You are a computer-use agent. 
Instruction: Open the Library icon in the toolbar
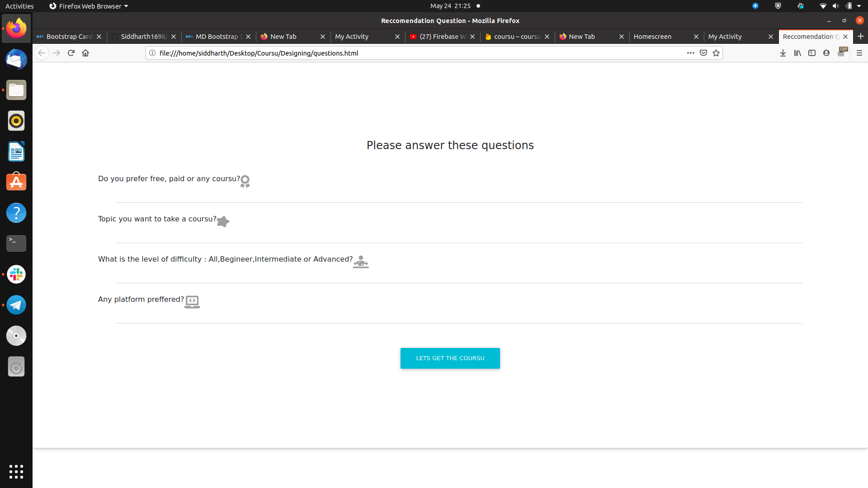[x=797, y=53]
